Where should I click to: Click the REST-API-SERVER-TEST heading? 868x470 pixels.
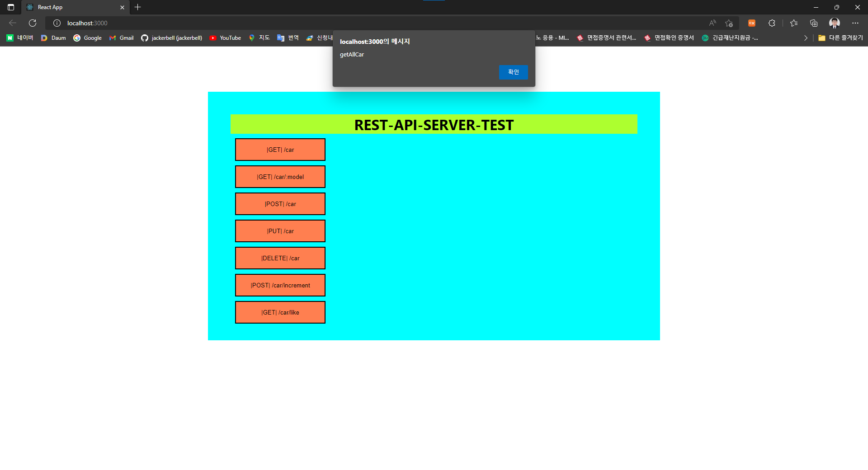434,125
